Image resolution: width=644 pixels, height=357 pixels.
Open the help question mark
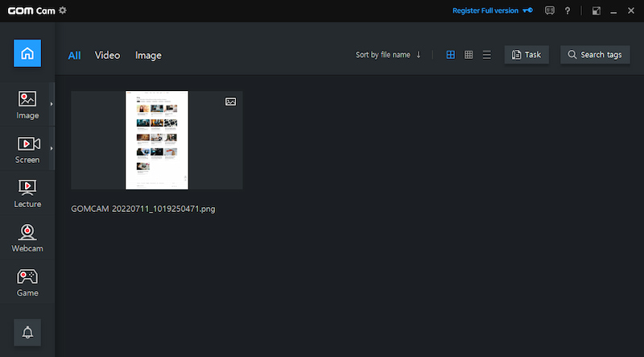(x=568, y=10)
